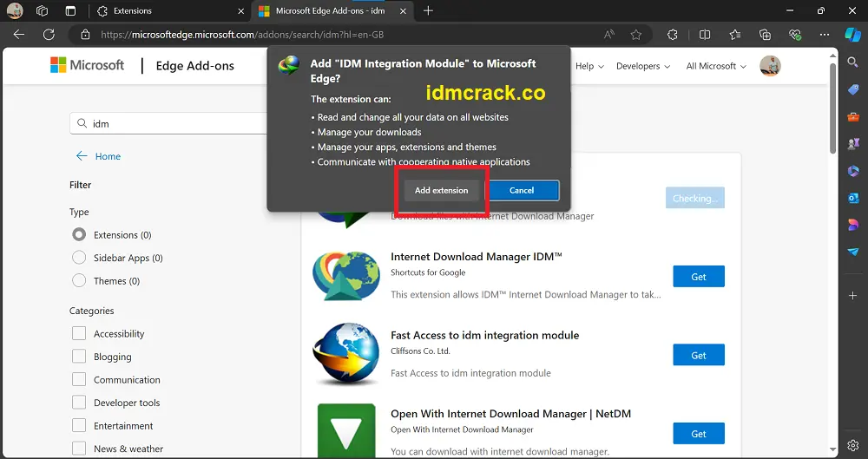Click the Internet Download Manager IDM™ thumbnail
This screenshot has width=868, height=459.
point(346,275)
